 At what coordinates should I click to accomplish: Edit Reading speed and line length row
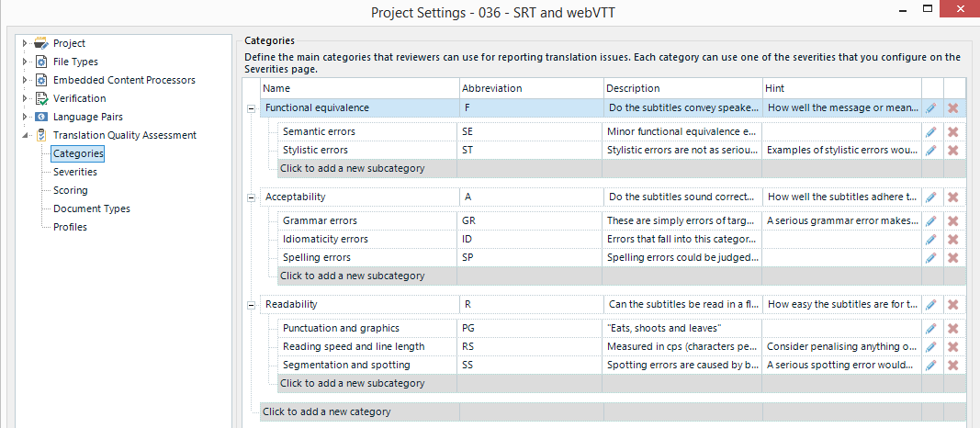tap(931, 347)
